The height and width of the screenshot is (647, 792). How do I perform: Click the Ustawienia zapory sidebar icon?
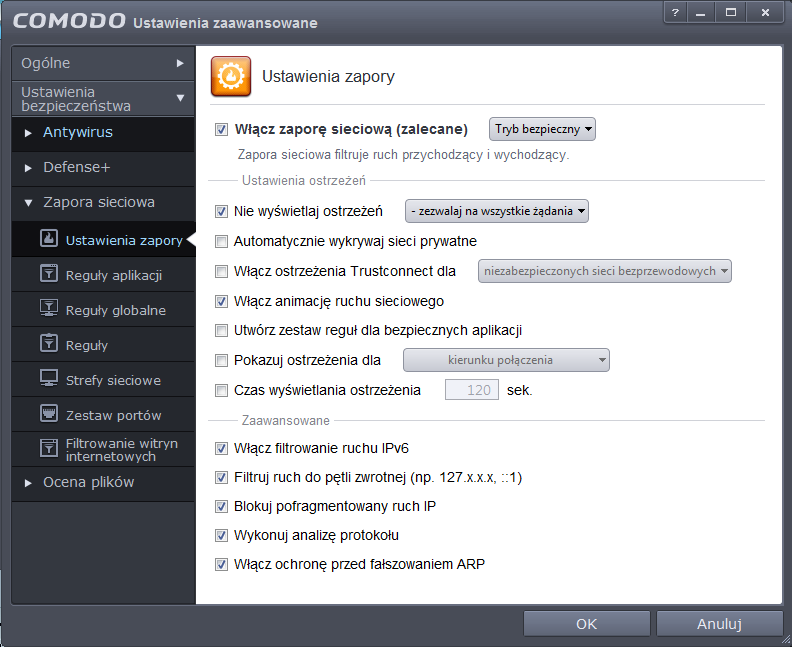[49, 238]
